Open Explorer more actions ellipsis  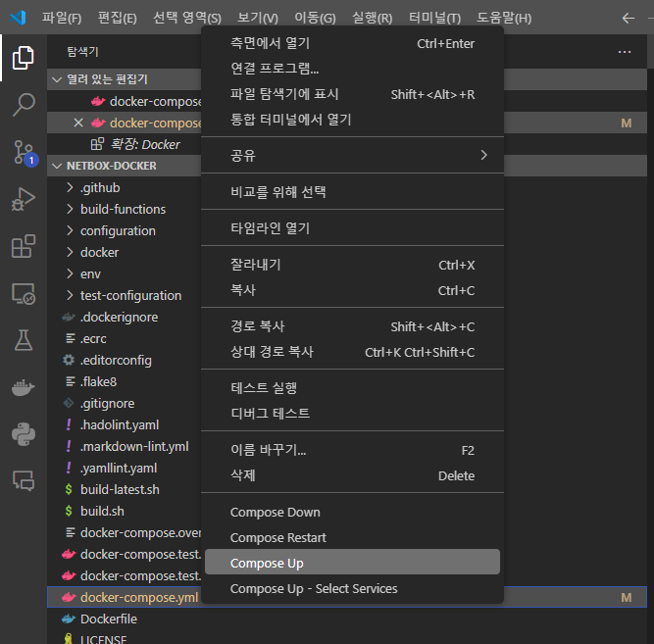(625, 52)
